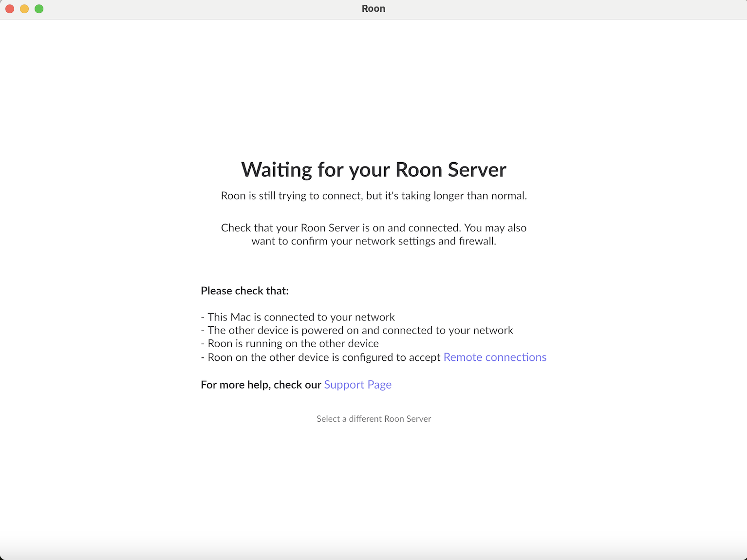Viewport: 747px width, 560px height.
Task: Click the Roon title in title bar
Action: point(373,9)
